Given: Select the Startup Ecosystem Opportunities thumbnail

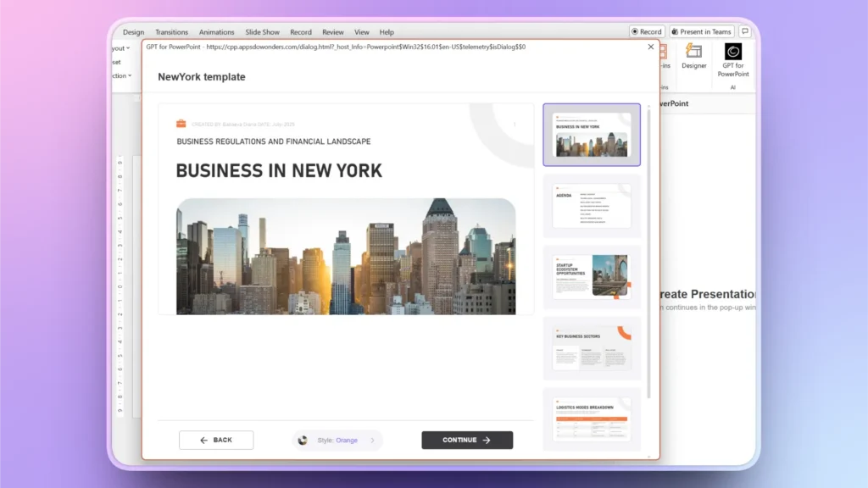Looking at the screenshot, I should point(592,277).
